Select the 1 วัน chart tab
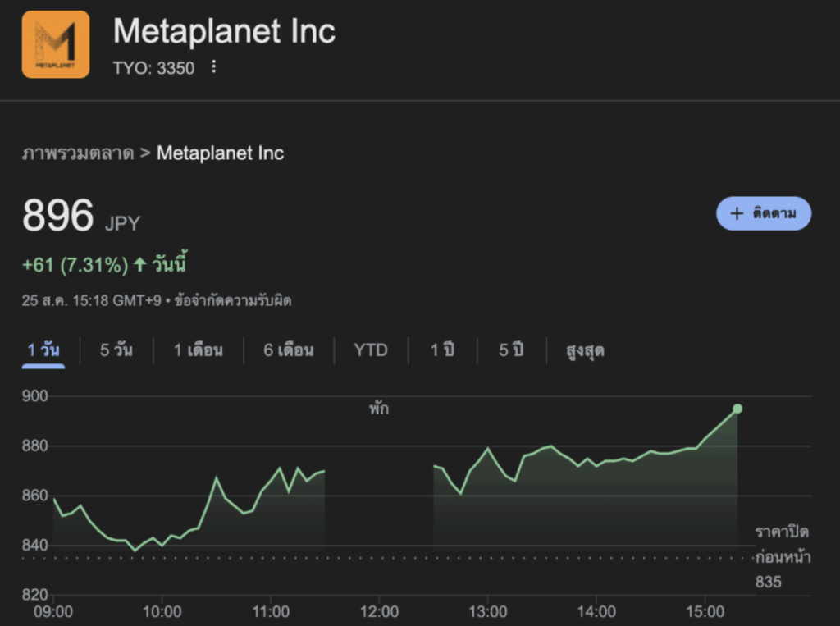 click(43, 350)
